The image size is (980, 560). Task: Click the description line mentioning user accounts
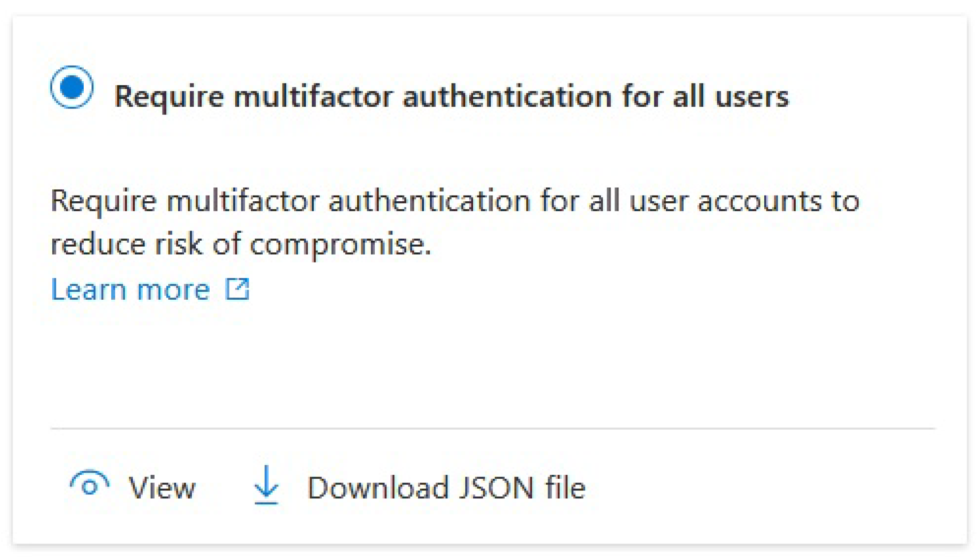(455, 201)
